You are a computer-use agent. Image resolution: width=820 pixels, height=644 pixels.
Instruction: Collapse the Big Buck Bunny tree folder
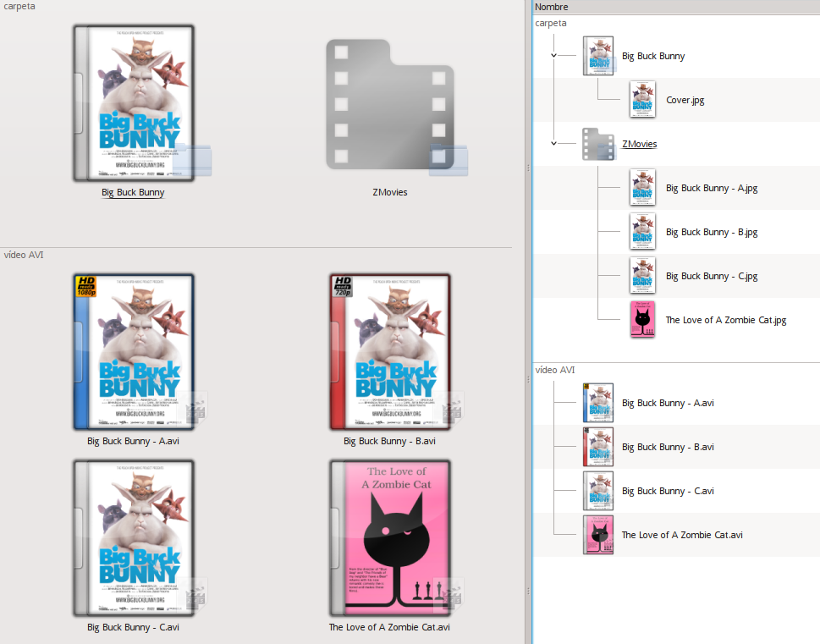553,56
